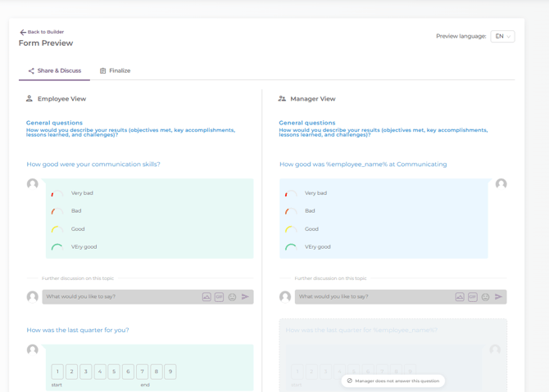
Task: Go Back to Builder
Action: click(42, 32)
